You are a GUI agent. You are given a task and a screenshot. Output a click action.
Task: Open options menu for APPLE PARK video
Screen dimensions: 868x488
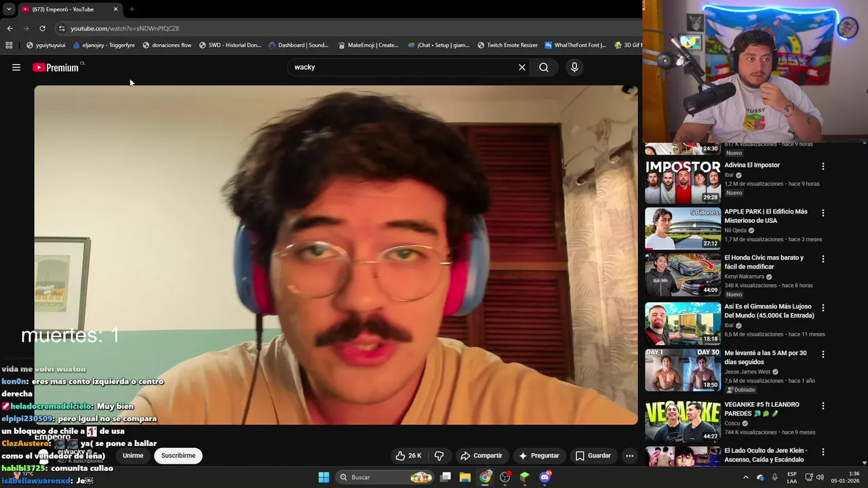823,213
